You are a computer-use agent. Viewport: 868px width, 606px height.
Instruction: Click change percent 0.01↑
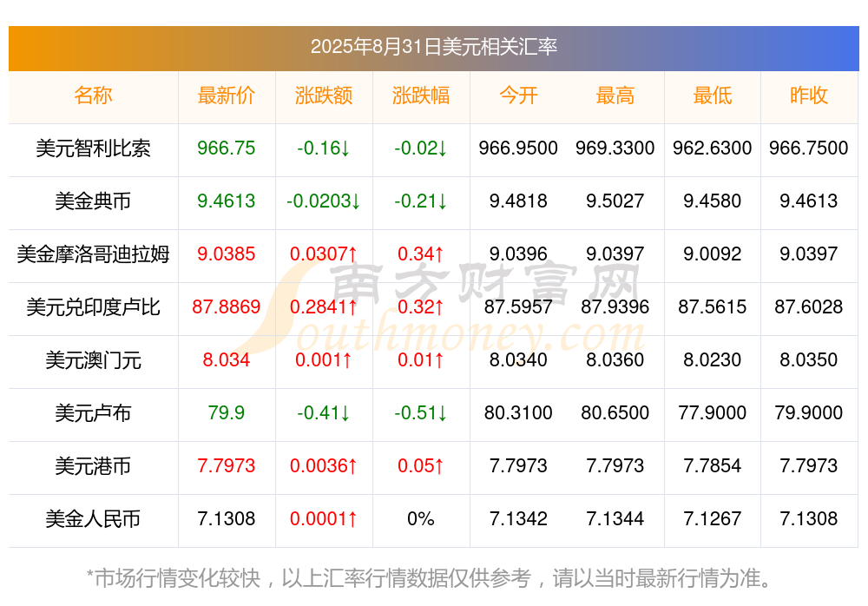[421, 360]
